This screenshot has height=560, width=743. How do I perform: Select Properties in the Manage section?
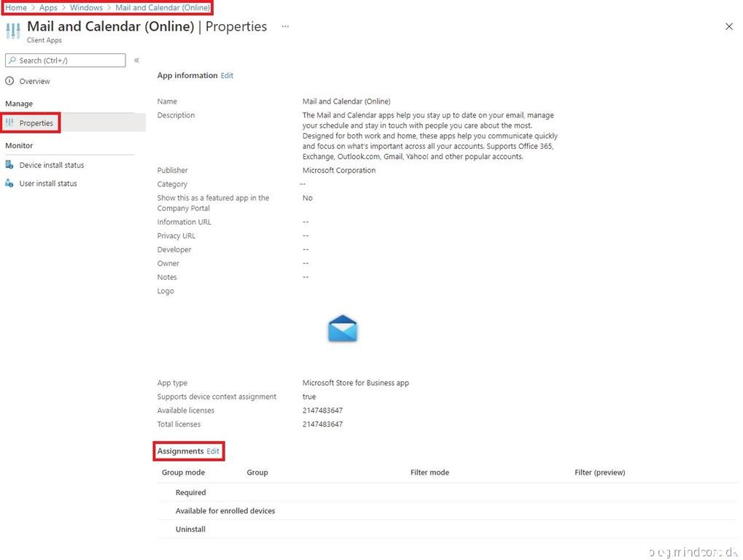pos(36,123)
